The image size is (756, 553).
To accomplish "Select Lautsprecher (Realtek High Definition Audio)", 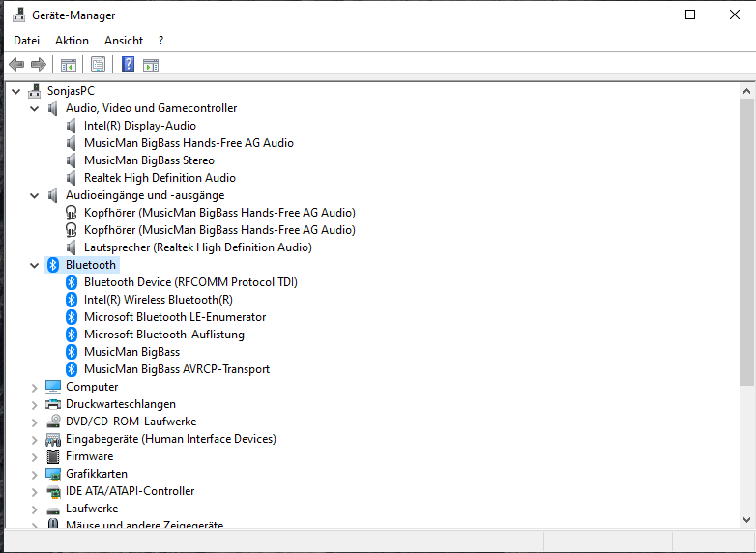I will [197, 247].
